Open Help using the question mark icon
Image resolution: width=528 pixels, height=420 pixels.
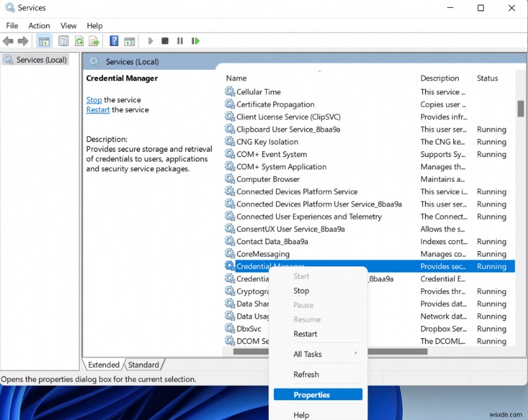[113, 41]
